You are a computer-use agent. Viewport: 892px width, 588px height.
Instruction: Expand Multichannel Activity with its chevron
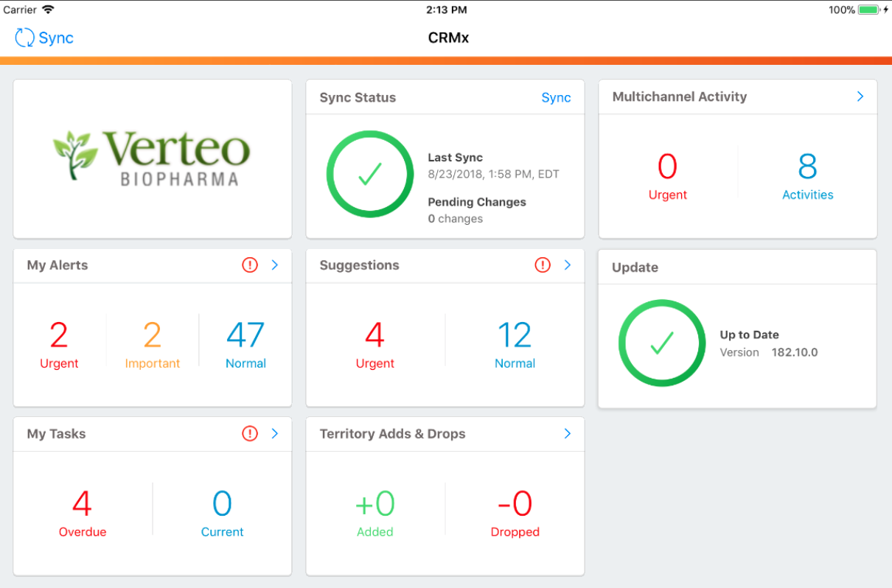click(x=860, y=97)
